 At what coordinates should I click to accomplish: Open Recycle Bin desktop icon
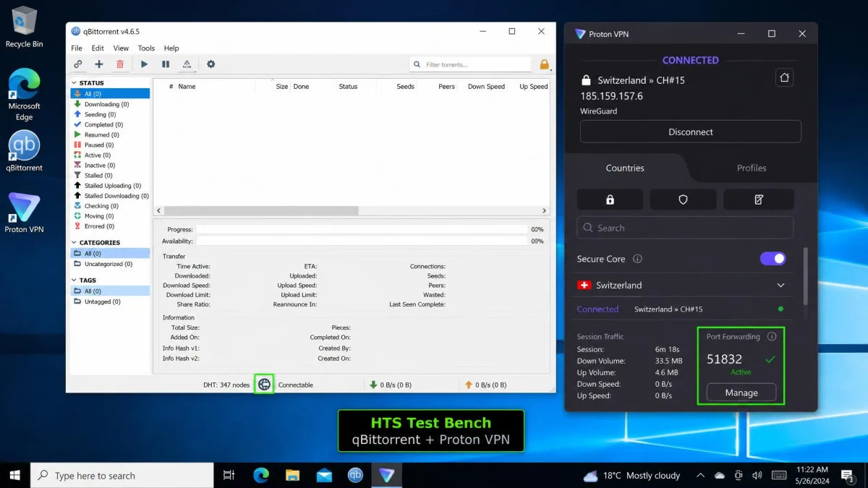[x=25, y=27]
